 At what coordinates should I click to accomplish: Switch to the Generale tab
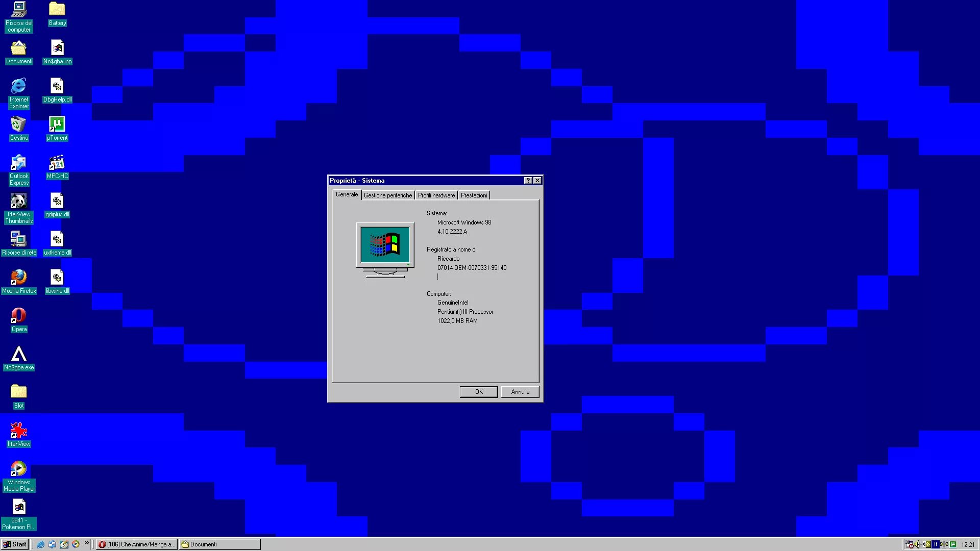[347, 194]
